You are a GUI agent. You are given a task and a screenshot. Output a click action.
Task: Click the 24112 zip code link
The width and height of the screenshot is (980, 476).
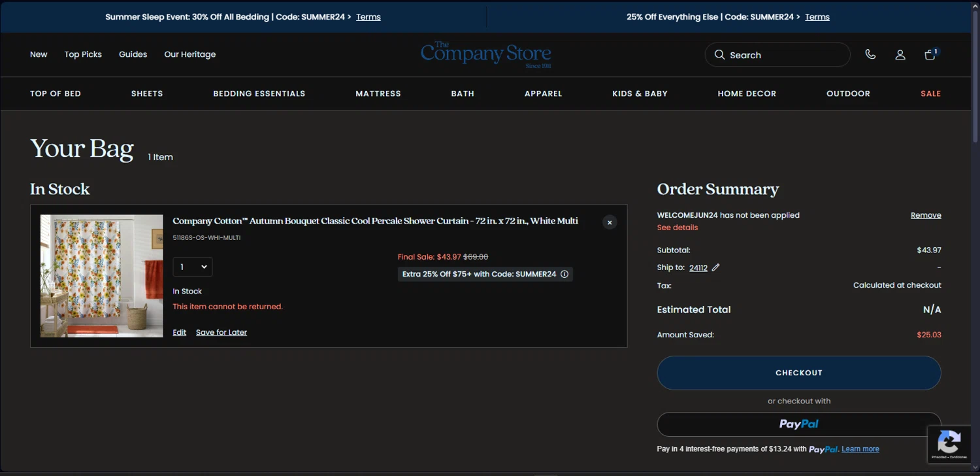click(698, 267)
